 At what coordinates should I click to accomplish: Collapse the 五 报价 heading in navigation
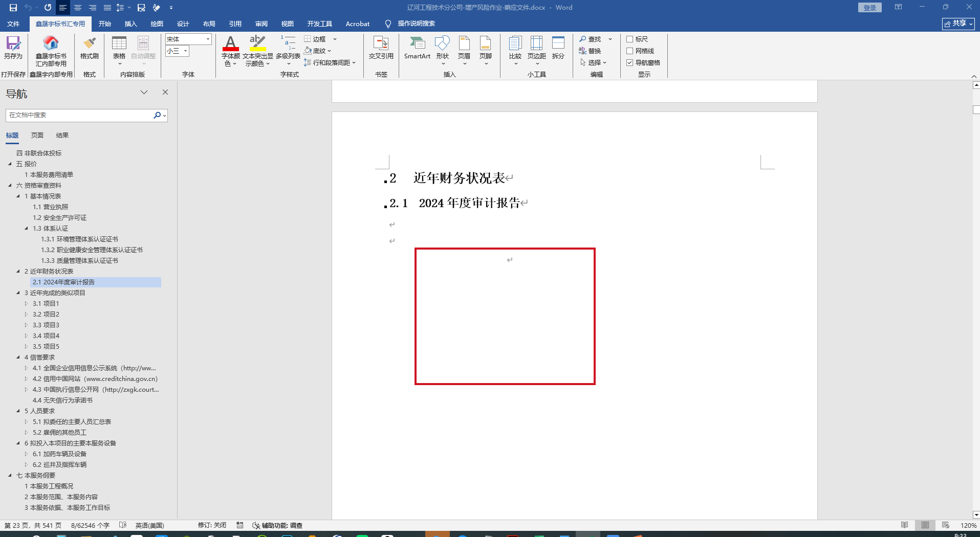point(10,164)
